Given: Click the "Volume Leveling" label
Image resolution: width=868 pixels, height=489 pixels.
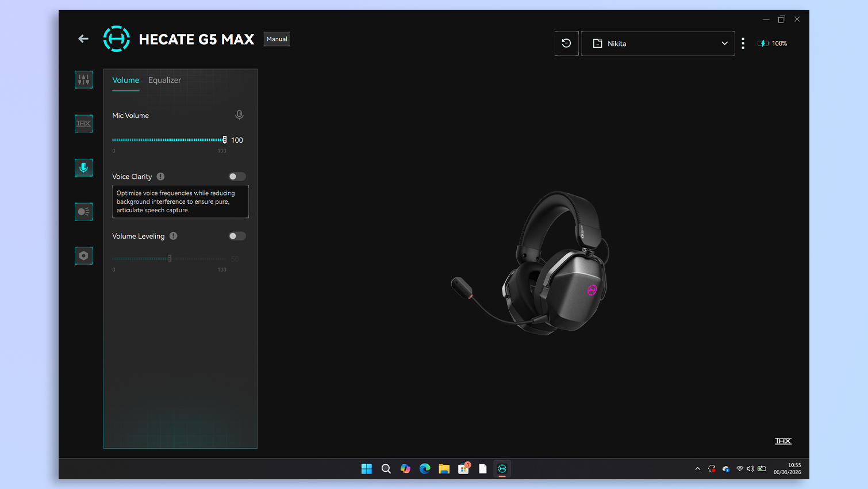Looking at the screenshot, I should click(x=139, y=236).
